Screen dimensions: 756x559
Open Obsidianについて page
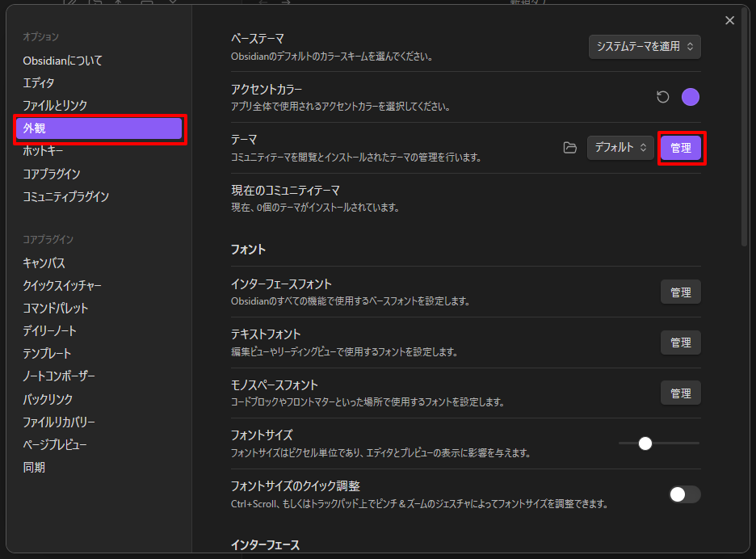[63, 60]
